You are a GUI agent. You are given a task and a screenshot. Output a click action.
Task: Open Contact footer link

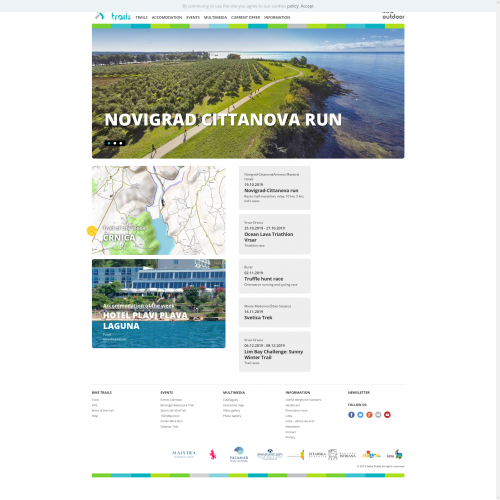point(290,432)
